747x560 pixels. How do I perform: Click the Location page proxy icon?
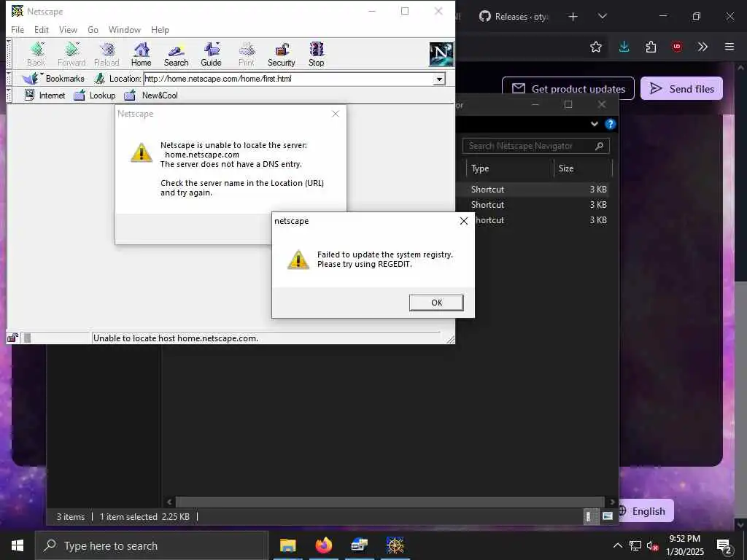99,79
